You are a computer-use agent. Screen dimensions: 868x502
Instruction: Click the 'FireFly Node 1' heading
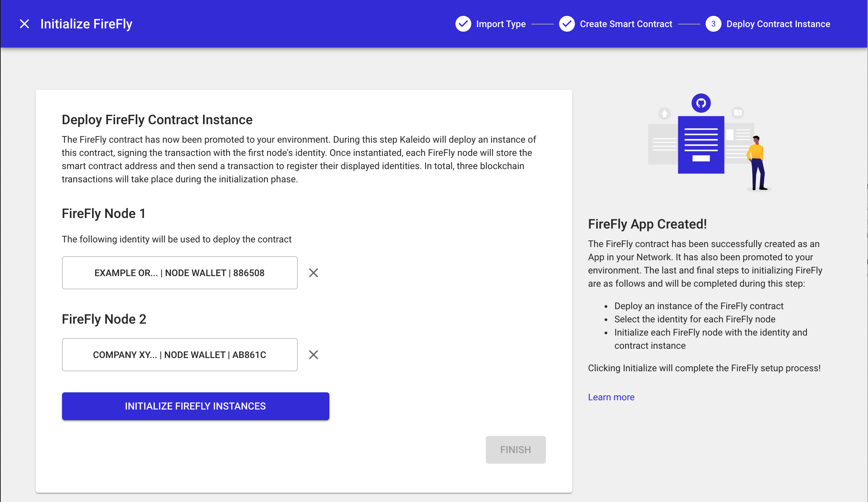103,213
